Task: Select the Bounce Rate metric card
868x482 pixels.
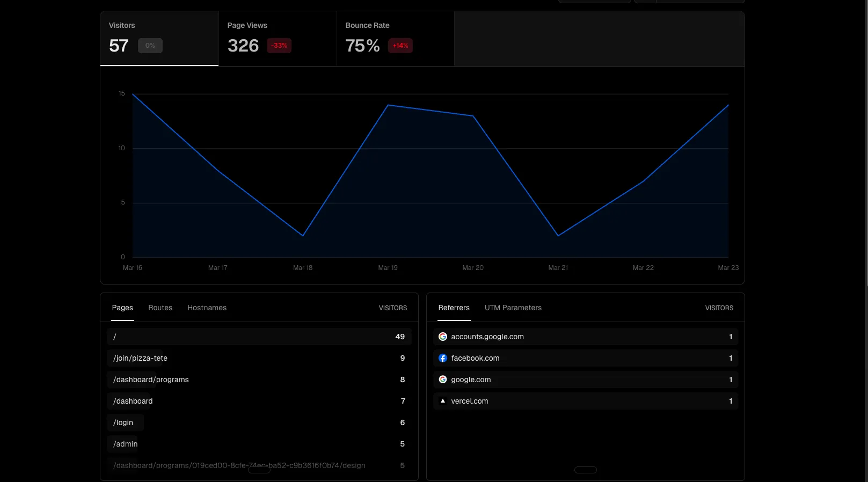Action: click(396, 39)
